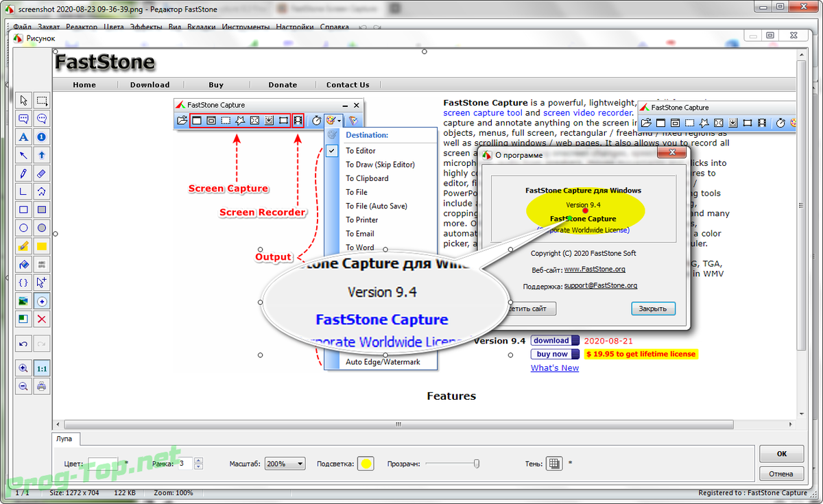823x504 pixels.
Task: Click the Size: 1272 x 704 status text
Action: click(x=75, y=493)
